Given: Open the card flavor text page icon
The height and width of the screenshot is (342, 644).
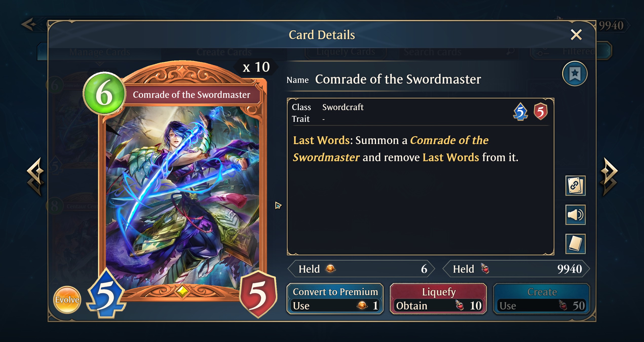Looking at the screenshot, I should click(x=575, y=244).
